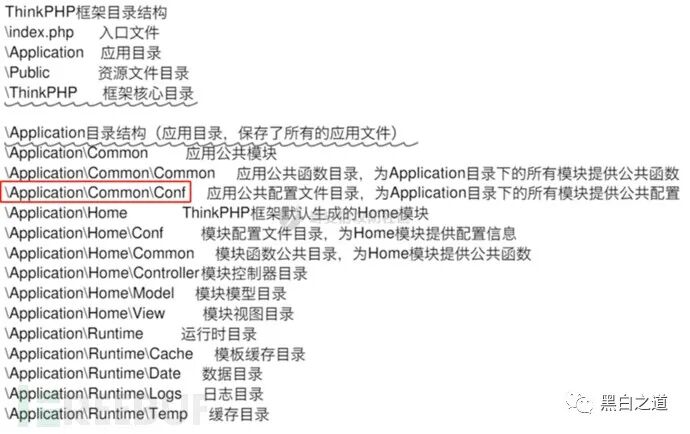The width and height of the screenshot is (690, 434).
Task: Select the \Application\Common path text
Action: click(77, 153)
